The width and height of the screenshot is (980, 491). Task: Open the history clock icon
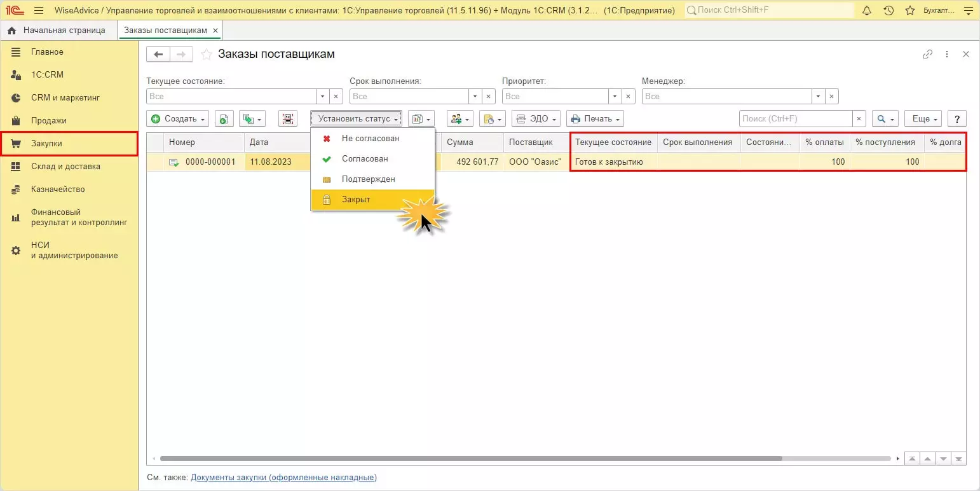pos(888,11)
